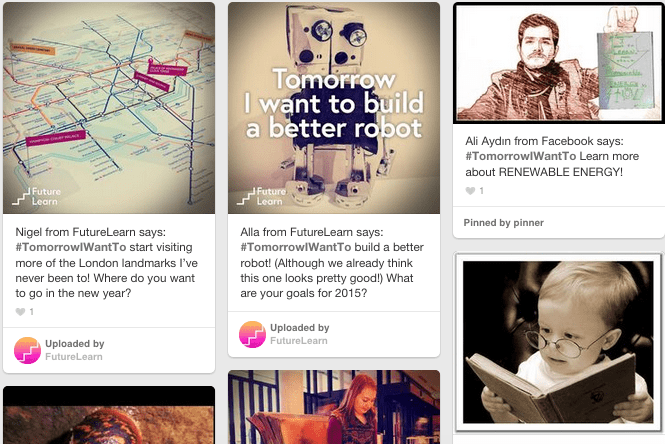Image resolution: width=665 pixels, height=444 pixels.
Task: Click heart icon under Ali Aydın's pin
Action: (470, 190)
